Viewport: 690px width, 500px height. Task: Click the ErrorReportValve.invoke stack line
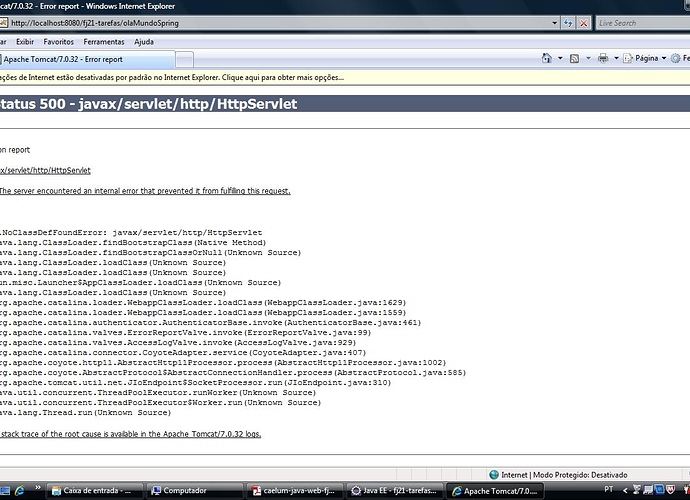(x=186, y=333)
